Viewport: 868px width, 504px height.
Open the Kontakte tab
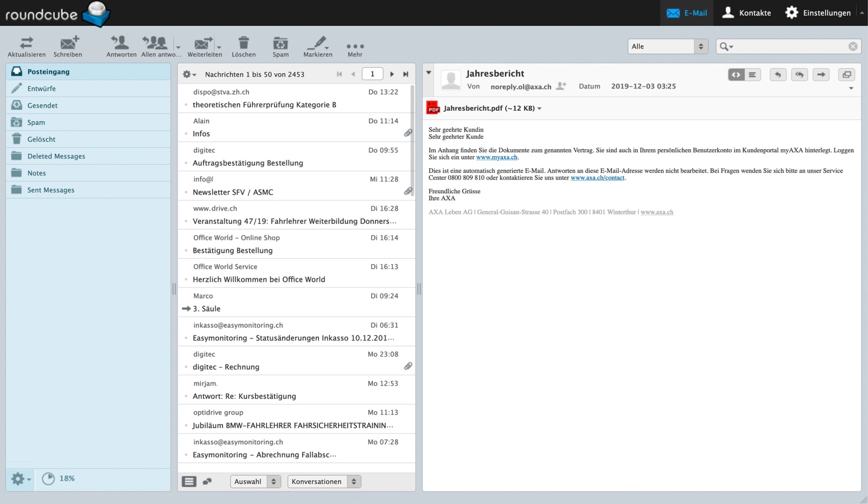point(746,13)
